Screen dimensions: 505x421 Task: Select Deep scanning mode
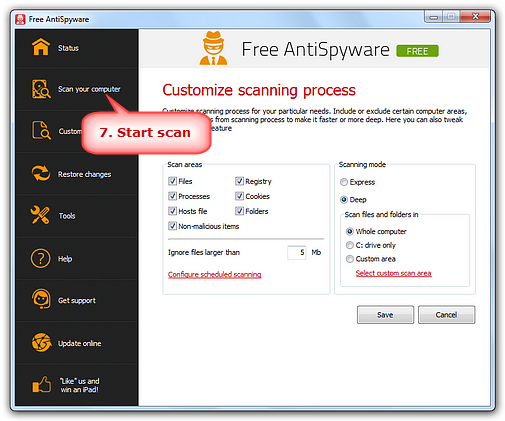pos(344,200)
